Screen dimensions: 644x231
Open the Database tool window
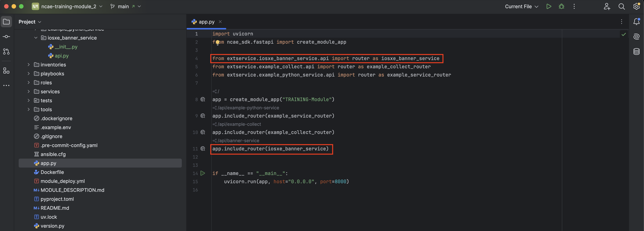point(636,51)
